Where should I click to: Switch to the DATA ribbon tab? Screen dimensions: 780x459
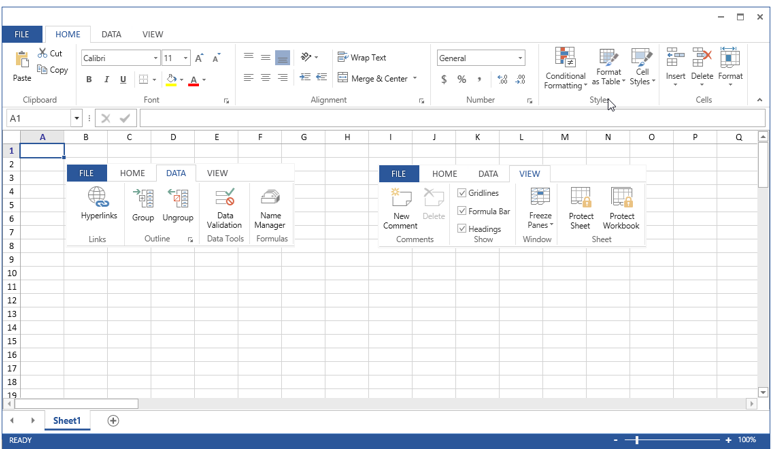[111, 34]
